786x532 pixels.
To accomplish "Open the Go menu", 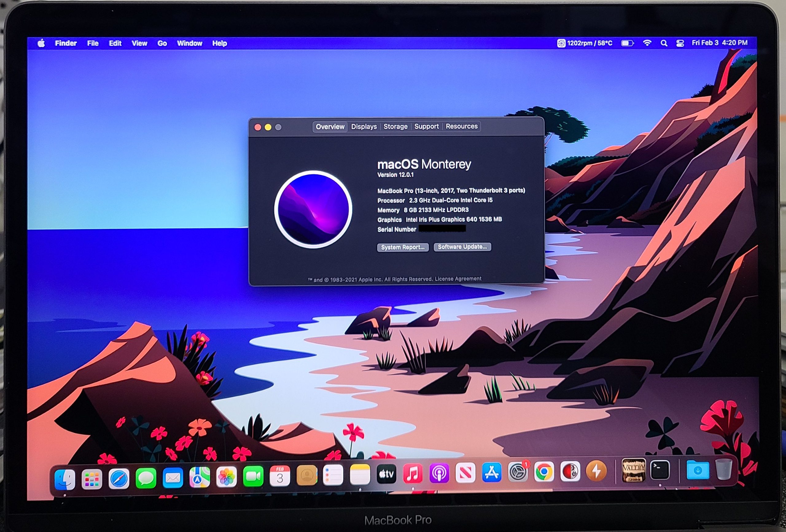I will coord(162,43).
